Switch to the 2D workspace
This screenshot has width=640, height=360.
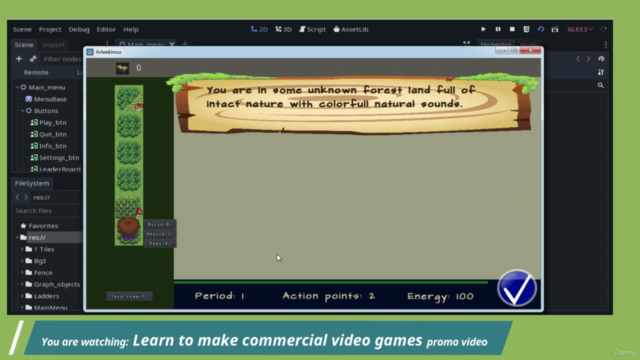pyautogui.click(x=259, y=29)
